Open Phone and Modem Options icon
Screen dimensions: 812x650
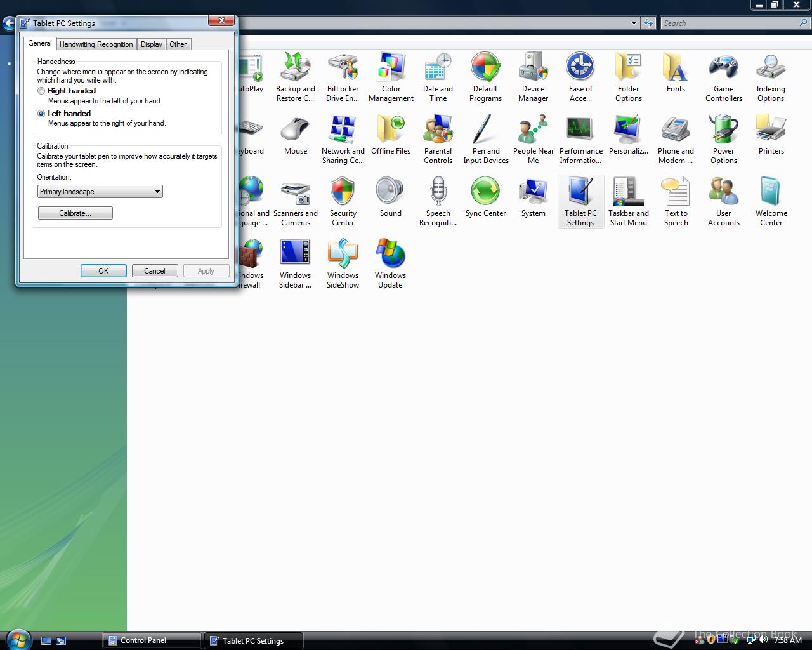tap(676, 140)
